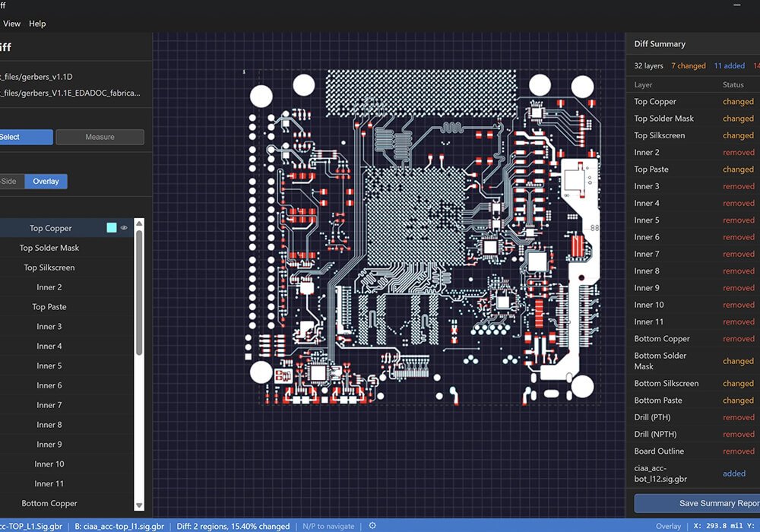Select Top Solder Mask in left layer list

click(66, 248)
